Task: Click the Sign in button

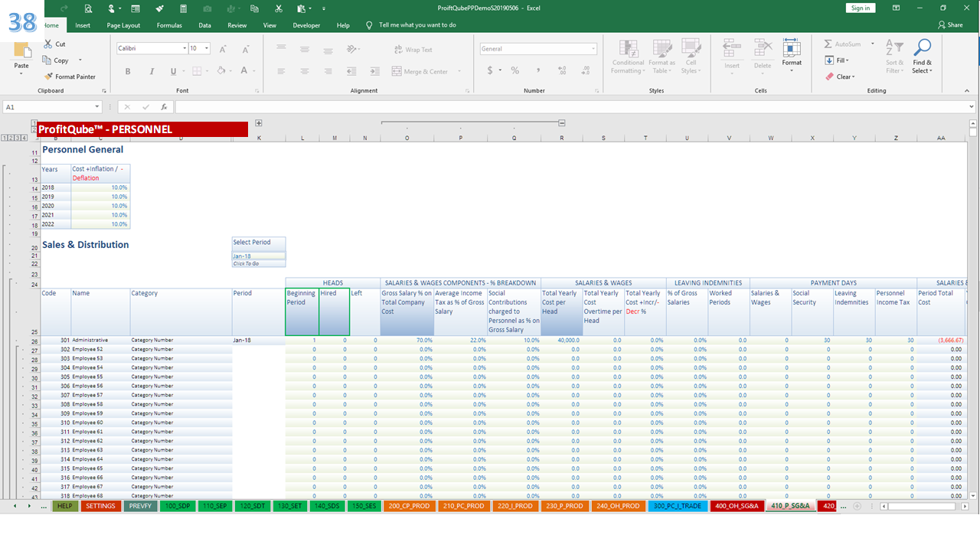Action: pyautogui.click(x=861, y=8)
